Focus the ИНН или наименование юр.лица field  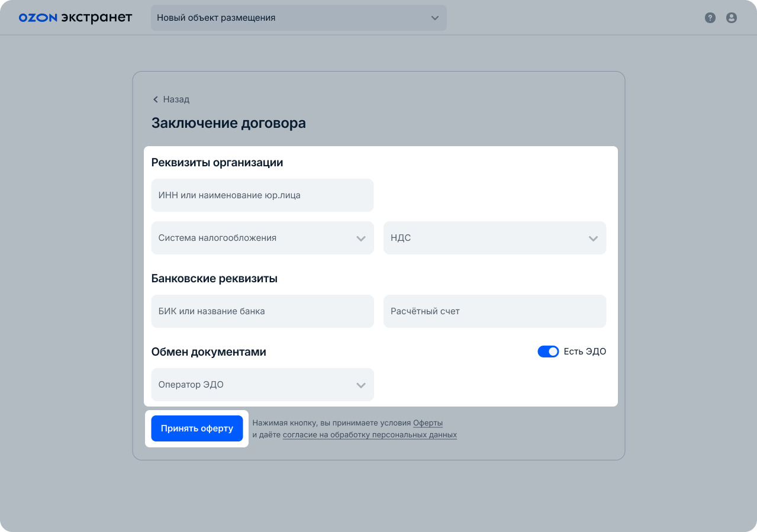click(x=262, y=195)
